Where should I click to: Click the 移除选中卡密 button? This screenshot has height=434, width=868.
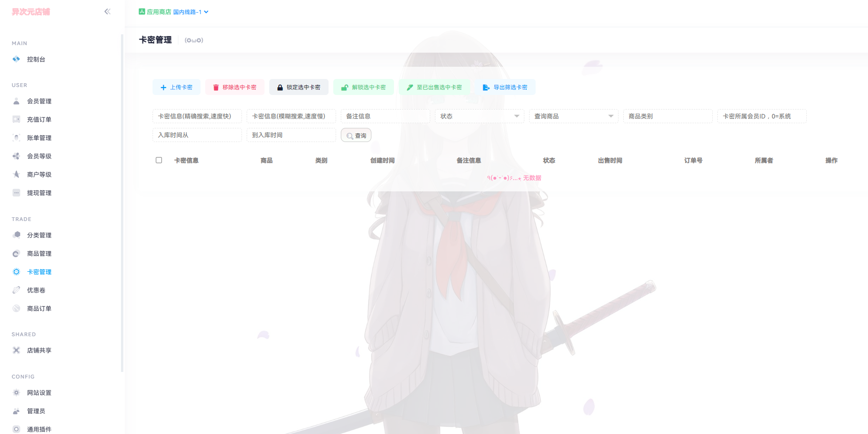(235, 87)
